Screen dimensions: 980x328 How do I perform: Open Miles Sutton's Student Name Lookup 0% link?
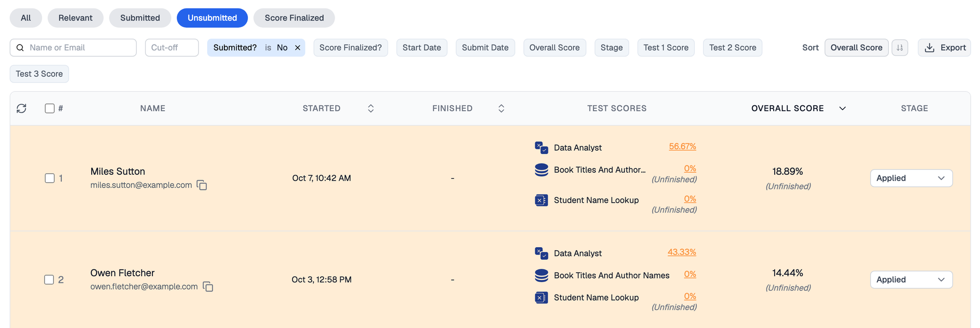point(690,199)
